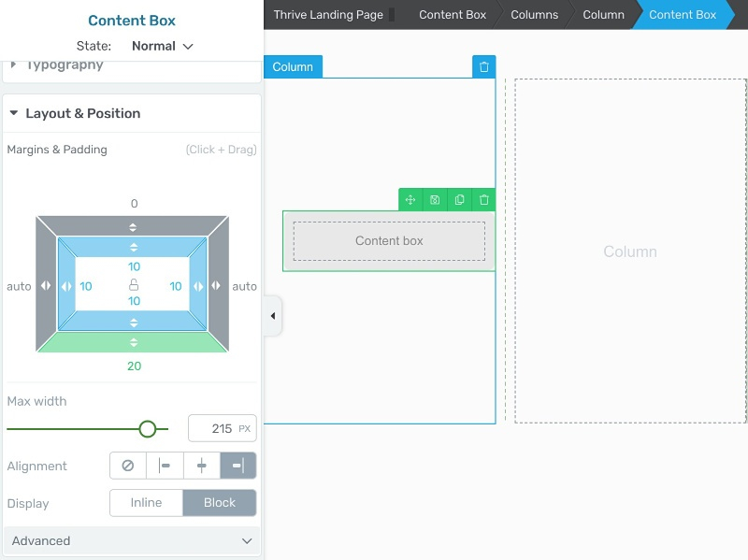Image resolution: width=748 pixels, height=560 pixels.
Task: Select center alignment icon
Action: [201, 466]
